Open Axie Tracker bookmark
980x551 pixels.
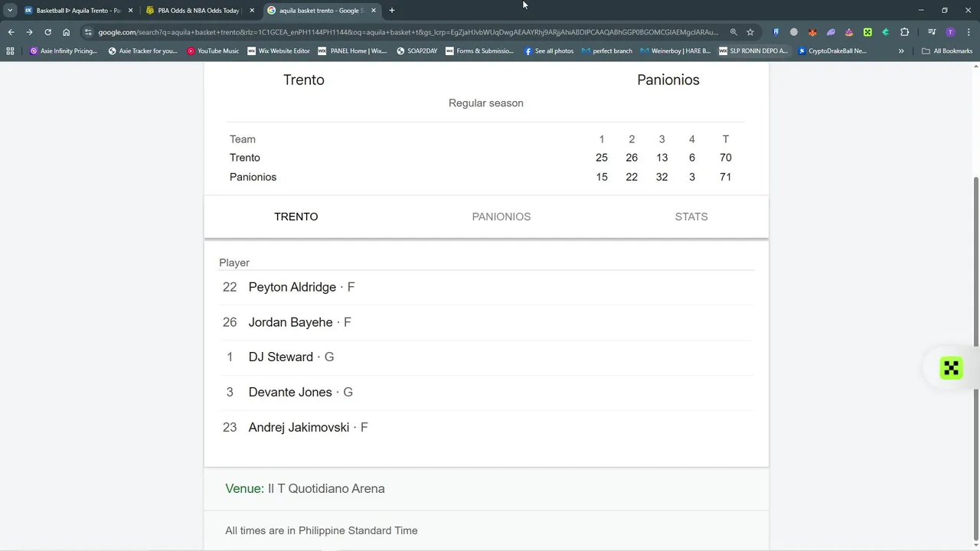click(x=143, y=51)
